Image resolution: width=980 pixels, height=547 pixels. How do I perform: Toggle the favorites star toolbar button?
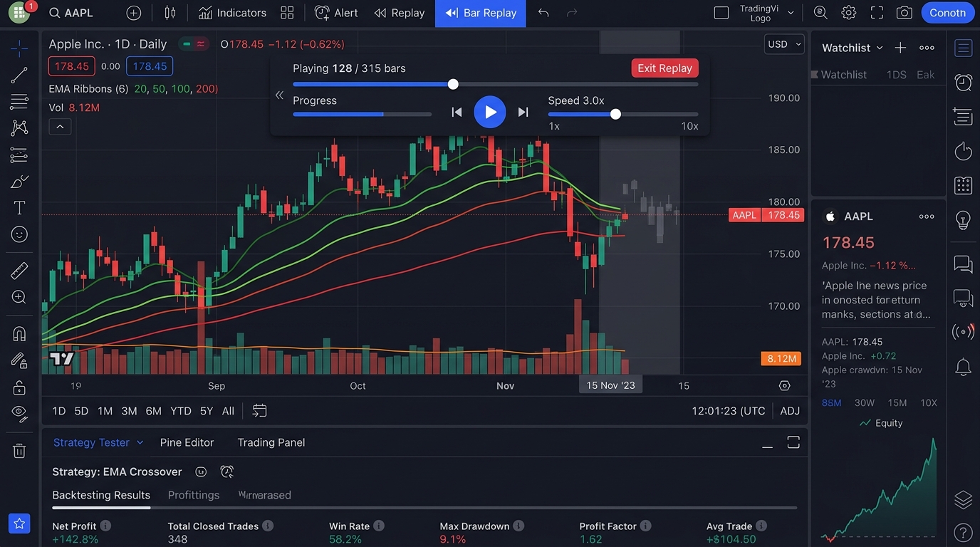(19, 523)
